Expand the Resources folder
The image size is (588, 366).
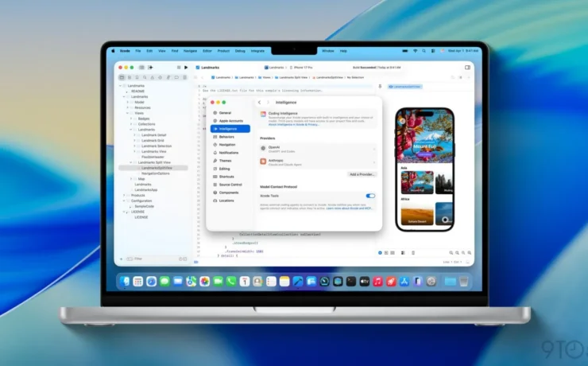(x=127, y=107)
